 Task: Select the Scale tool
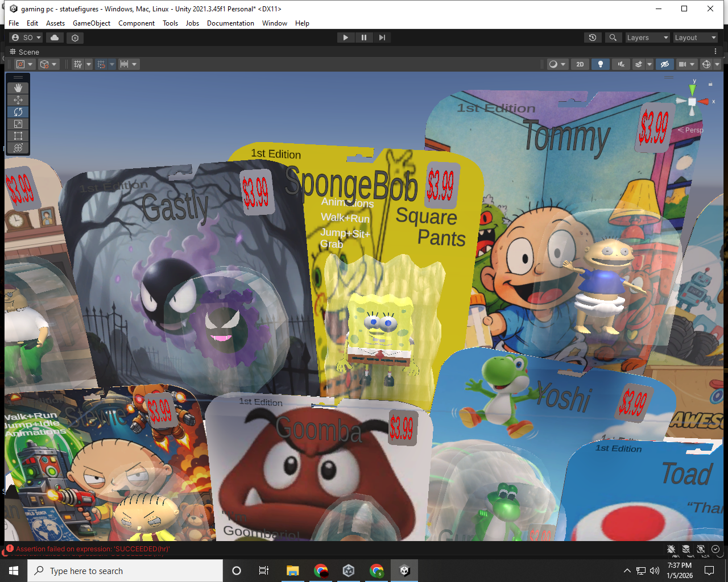pyautogui.click(x=18, y=124)
